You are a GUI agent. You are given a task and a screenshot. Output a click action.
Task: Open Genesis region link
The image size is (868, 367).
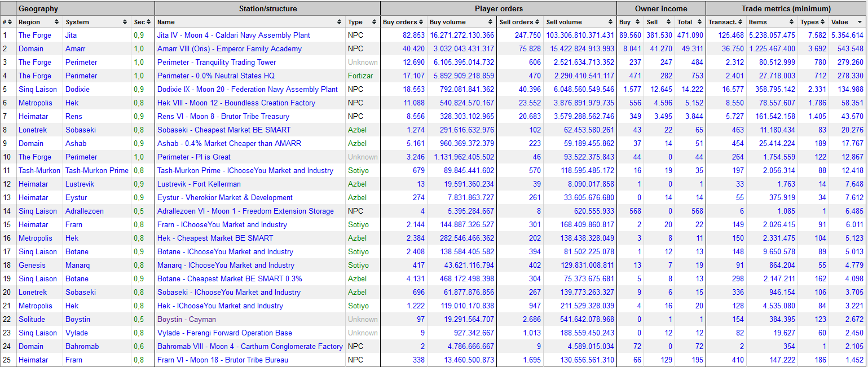point(32,265)
